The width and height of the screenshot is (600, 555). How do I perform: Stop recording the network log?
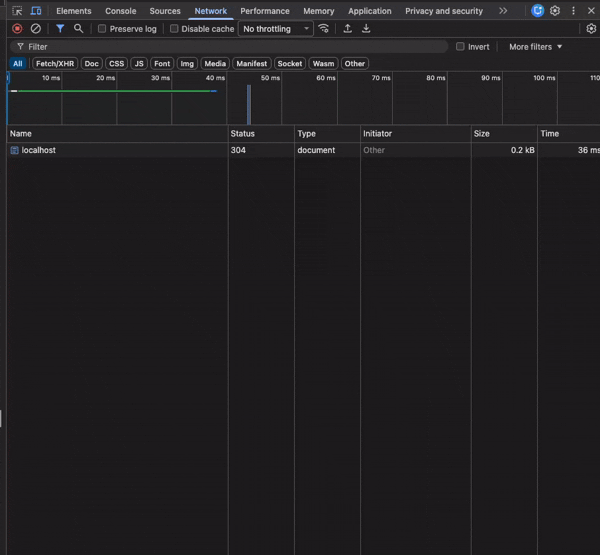coord(17,29)
